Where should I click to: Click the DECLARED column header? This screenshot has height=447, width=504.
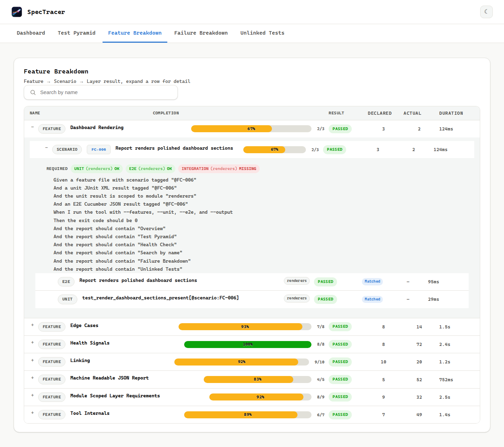pyautogui.click(x=380, y=113)
